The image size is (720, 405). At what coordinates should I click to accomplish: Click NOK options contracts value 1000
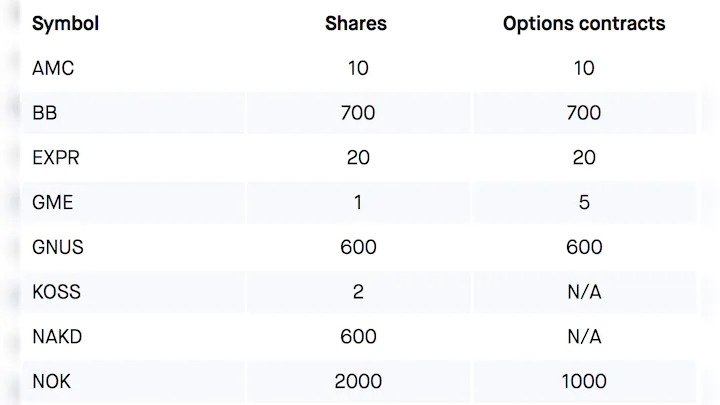coord(584,382)
